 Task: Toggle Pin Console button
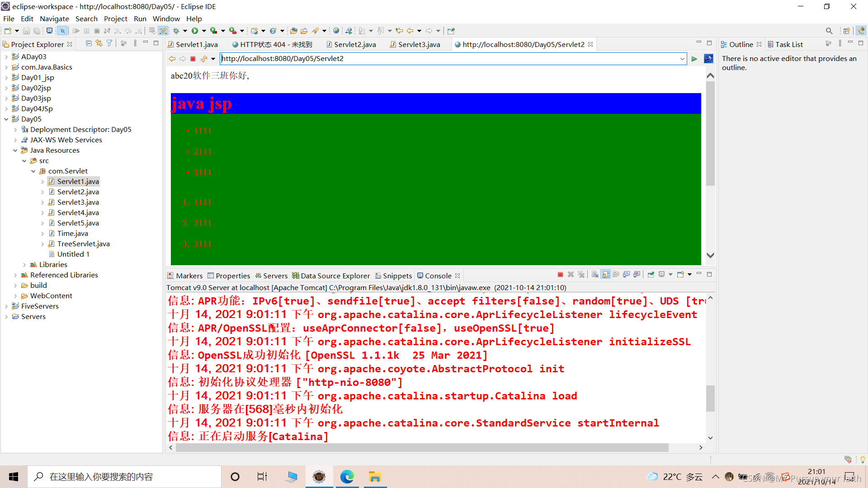click(651, 275)
